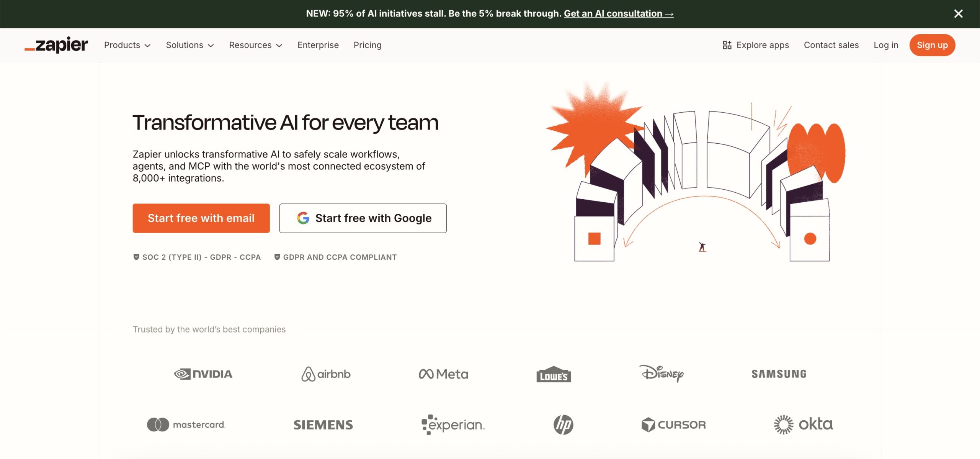Viewport: 980px width, 459px height.
Task: Select the Meta infinity logo
Action: (426, 374)
